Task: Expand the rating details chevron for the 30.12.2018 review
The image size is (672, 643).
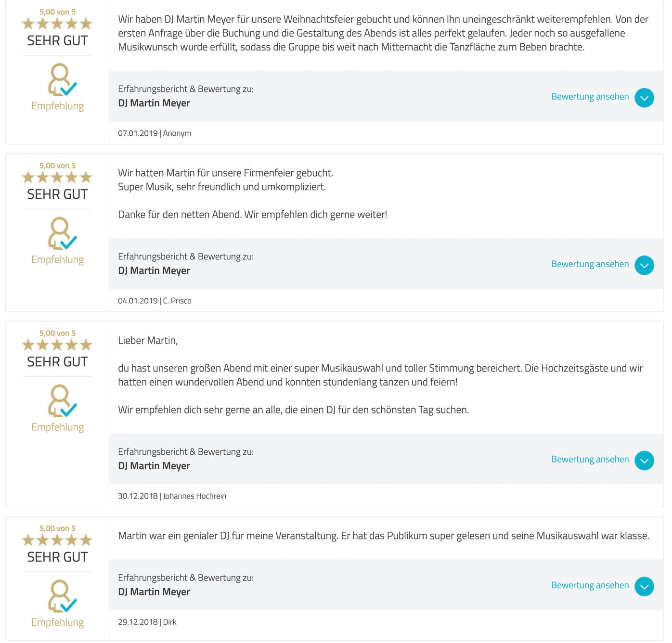Action: [644, 461]
